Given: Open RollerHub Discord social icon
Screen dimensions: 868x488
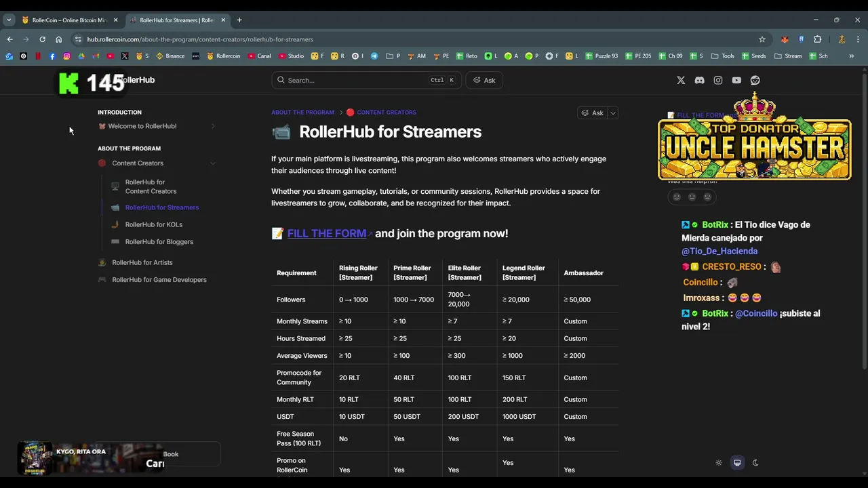Looking at the screenshot, I should (x=699, y=80).
